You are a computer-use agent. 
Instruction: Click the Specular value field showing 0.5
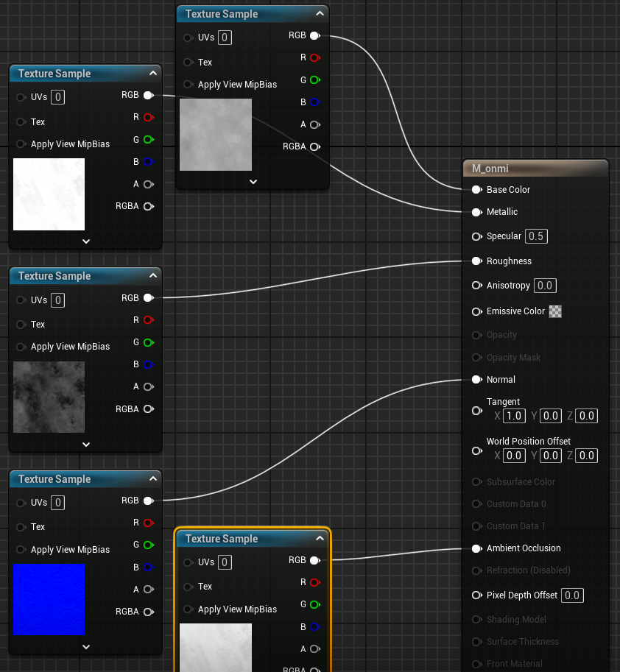(x=537, y=236)
